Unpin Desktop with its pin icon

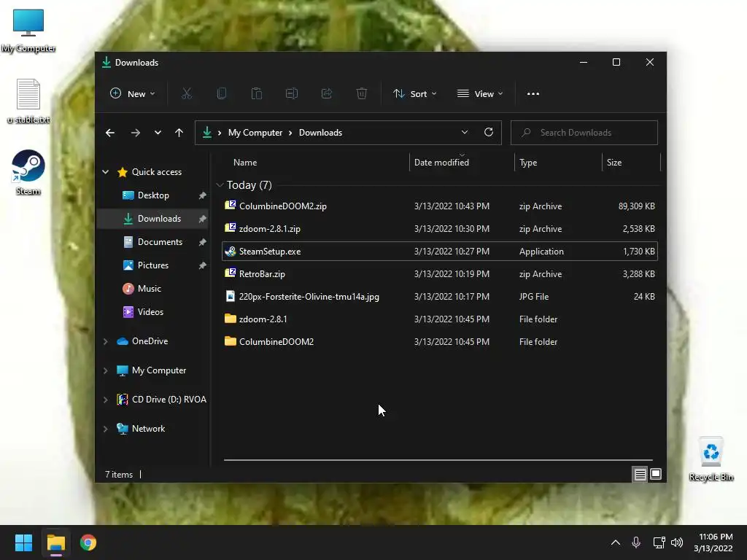click(203, 195)
